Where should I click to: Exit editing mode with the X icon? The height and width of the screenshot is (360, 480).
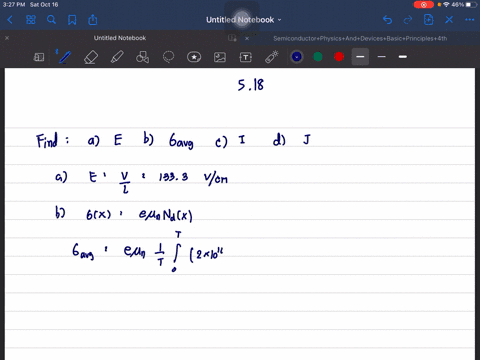coord(449,20)
